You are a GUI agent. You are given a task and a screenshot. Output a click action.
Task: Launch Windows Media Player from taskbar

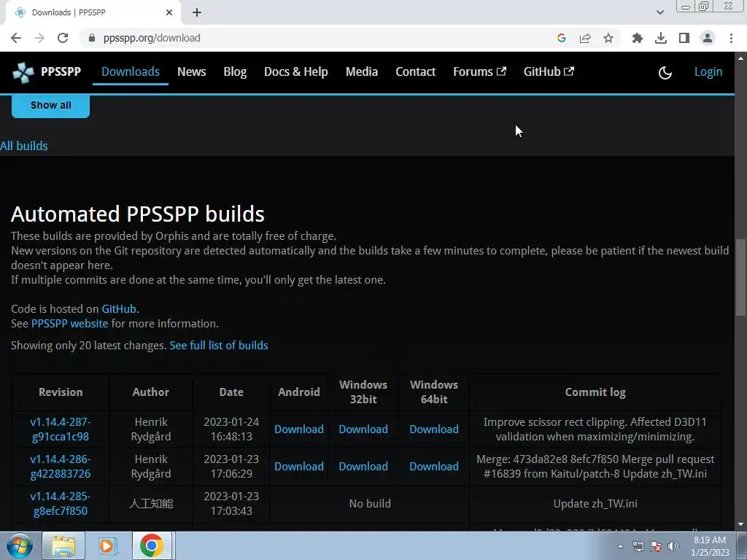[x=108, y=545]
